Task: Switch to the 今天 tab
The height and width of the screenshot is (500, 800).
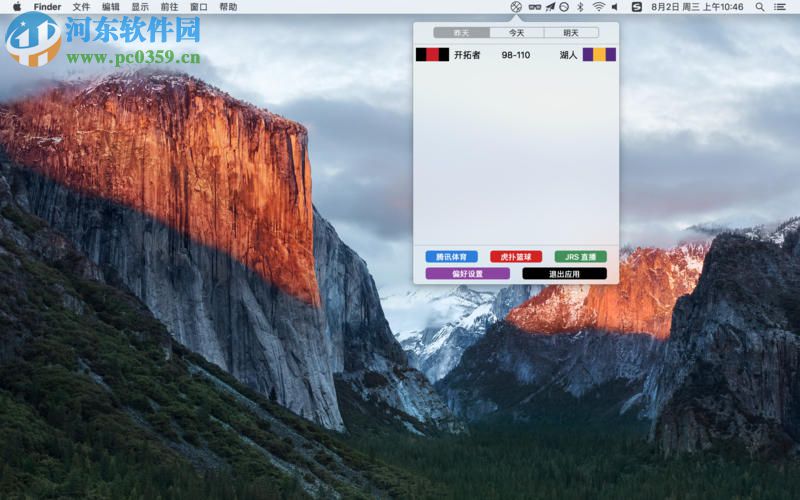Action: tap(516, 33)
